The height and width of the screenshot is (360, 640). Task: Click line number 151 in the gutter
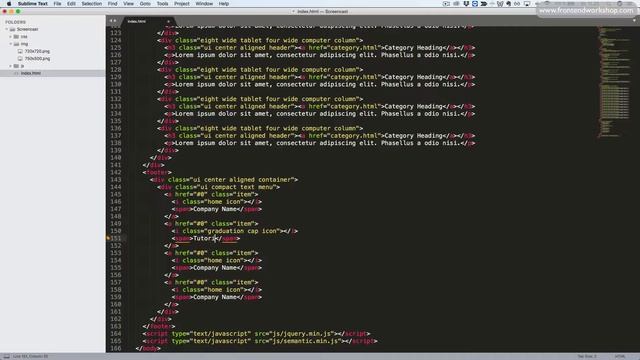(116, 238)
